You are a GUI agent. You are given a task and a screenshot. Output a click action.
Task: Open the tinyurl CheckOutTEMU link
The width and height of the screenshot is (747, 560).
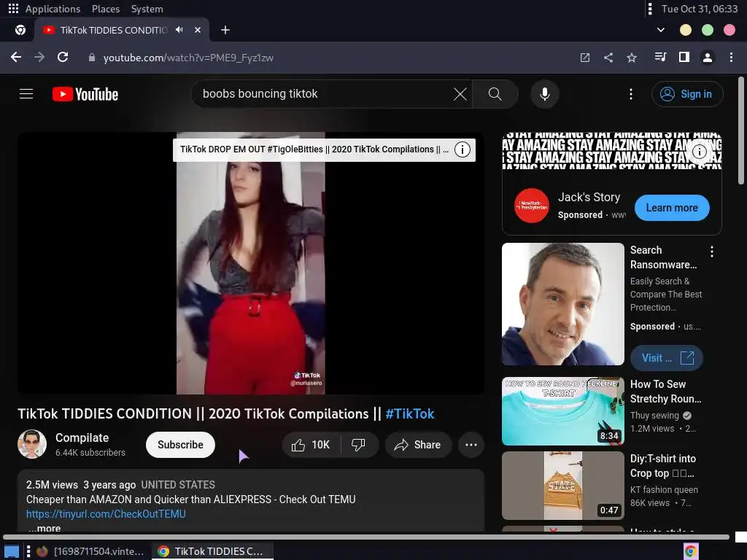(106, 514)
